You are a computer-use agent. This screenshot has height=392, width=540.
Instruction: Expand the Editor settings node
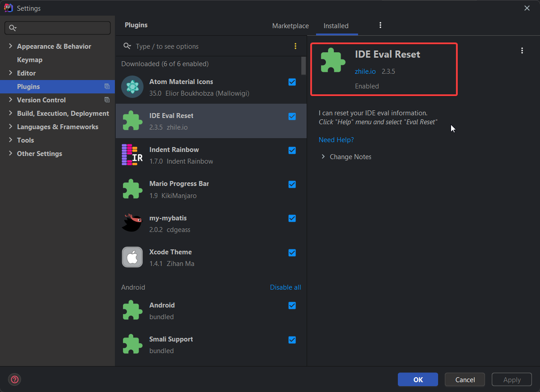coord(11,73)
